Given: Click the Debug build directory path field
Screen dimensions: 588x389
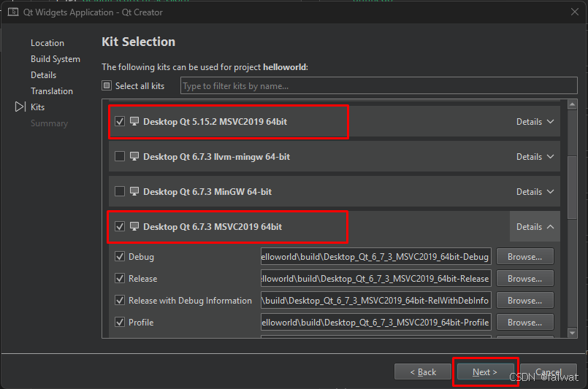Looking at the screenshot, I should point(375,257).
